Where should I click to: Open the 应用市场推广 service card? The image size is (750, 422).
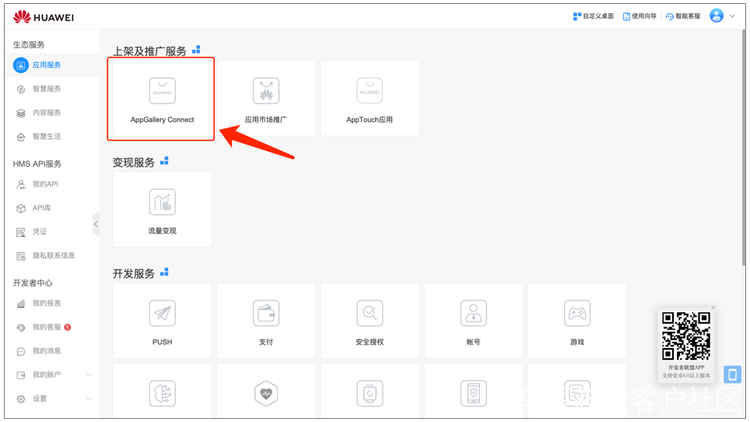[x=266, y=98]
